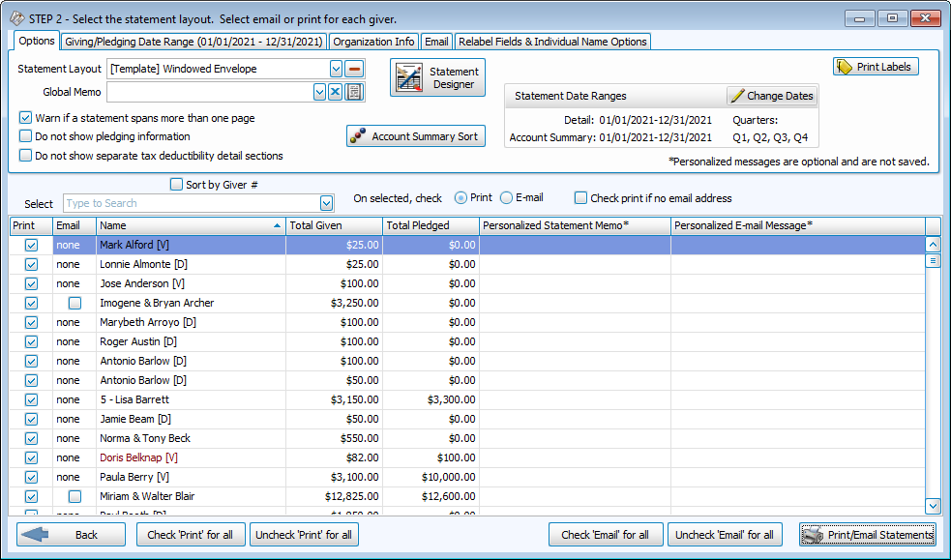Click Print/Email Statements printer button
This screenshot has width=951, height=560.
868,534
